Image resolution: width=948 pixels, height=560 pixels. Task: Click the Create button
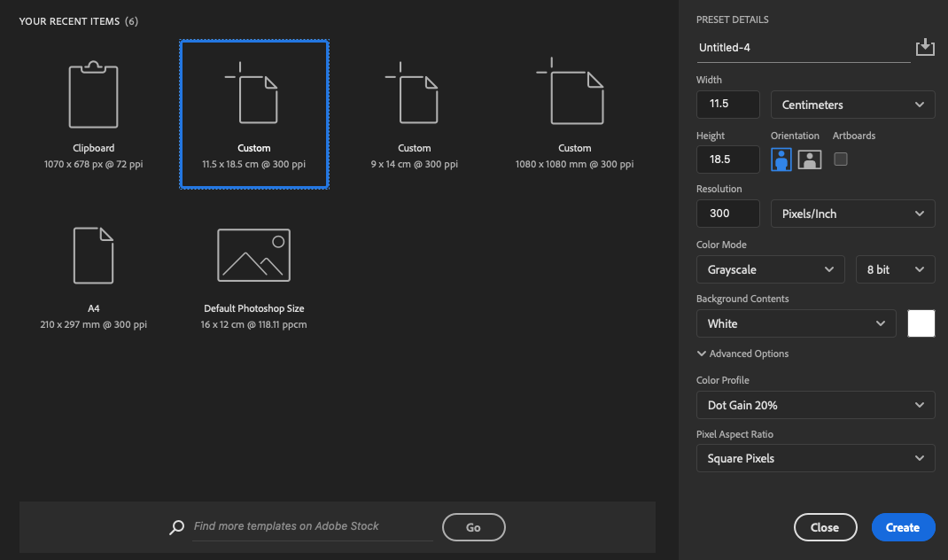coord(903,527)
